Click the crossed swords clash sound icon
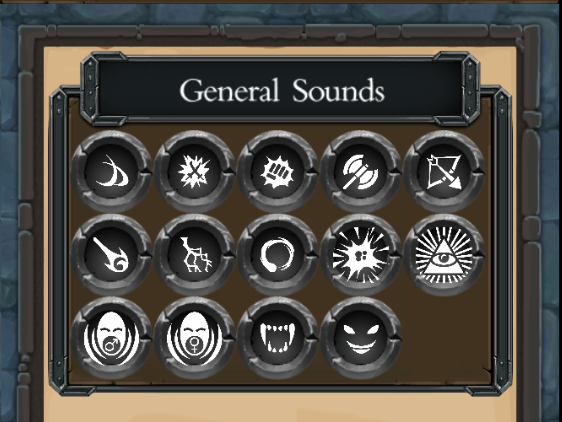The width and height of the screenshot is (562, 422). [194, 171]
